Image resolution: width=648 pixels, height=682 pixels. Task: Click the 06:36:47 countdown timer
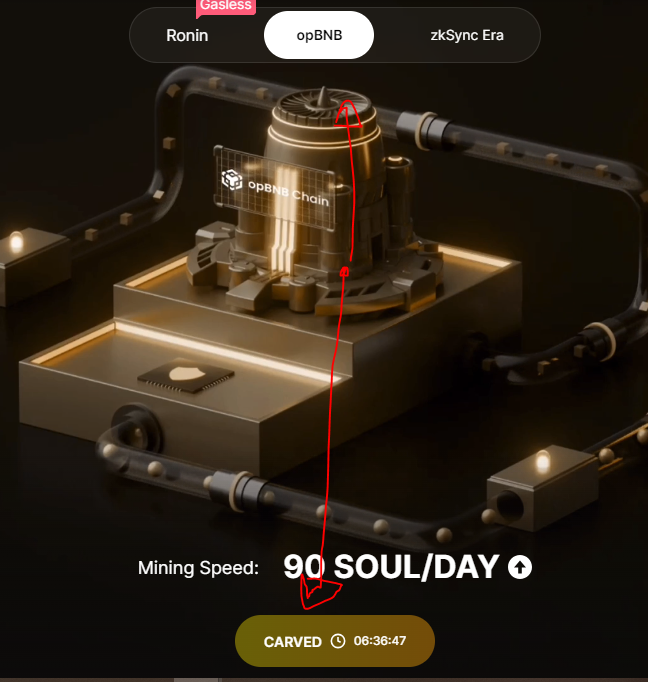click(380, 641)
